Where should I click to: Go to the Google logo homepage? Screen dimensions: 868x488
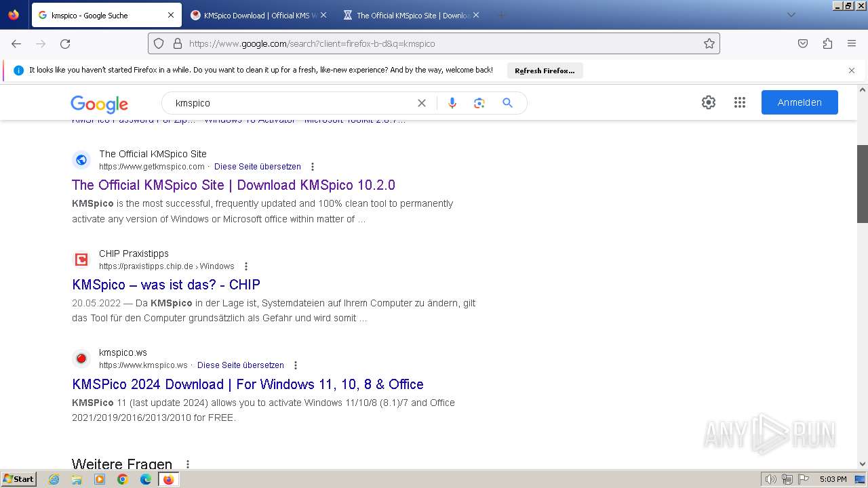click(99, 104)
